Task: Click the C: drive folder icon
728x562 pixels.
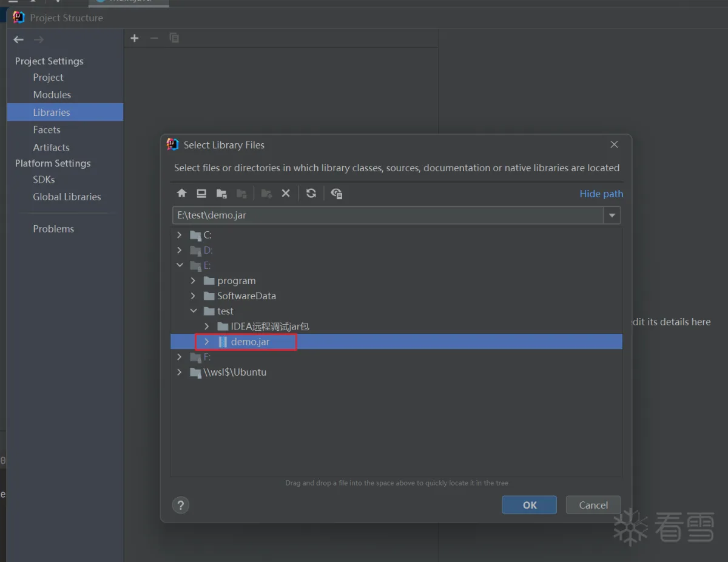Action: pos(195,235)
